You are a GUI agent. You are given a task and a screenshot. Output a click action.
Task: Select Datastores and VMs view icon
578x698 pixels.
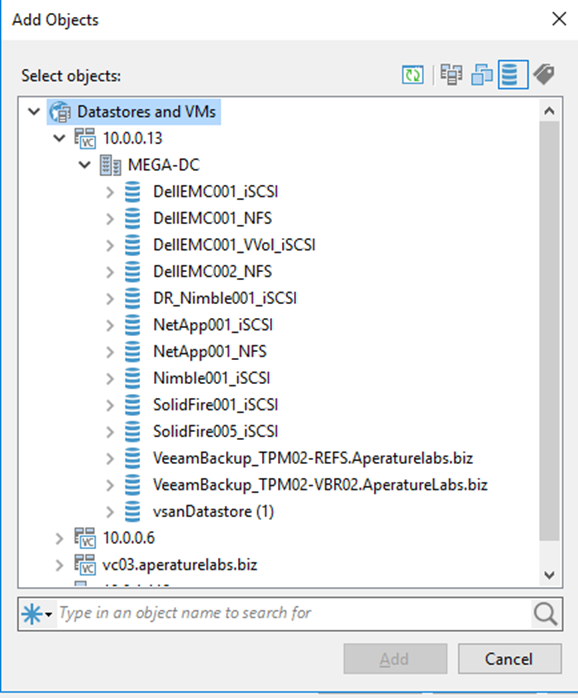[513, 74]
